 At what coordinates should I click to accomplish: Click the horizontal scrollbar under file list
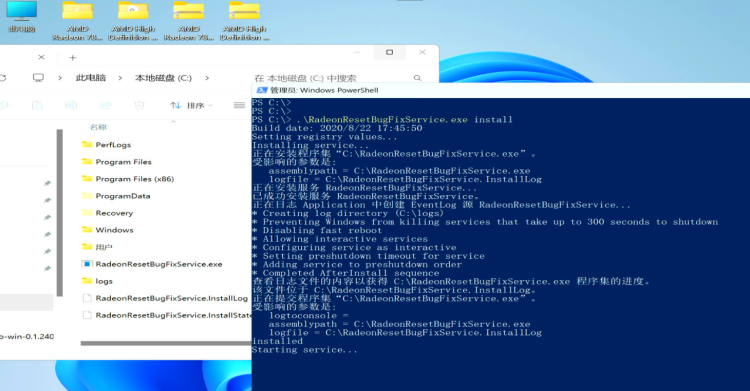(x=166, y=343)
